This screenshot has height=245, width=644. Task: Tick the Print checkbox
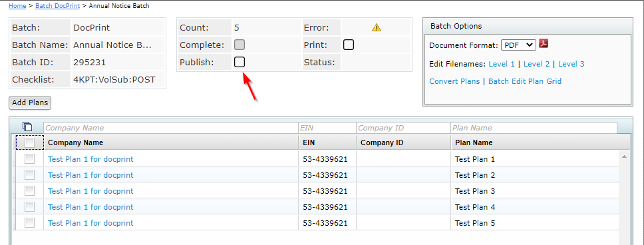coord(349,45)
